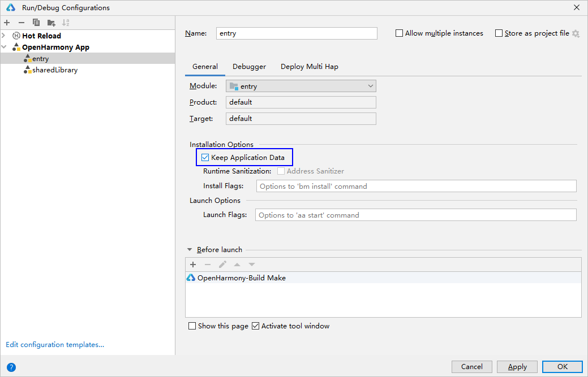Click the Add New Configuration plus icon

point(7,23)
